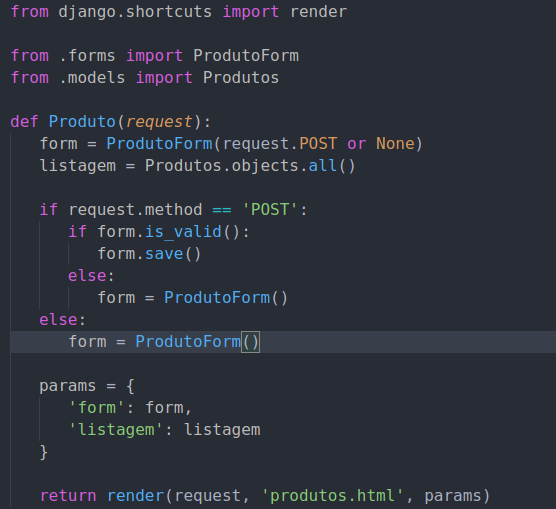Click 'Produtos' in the .models import line
The image size is (556, 509).
pos(241,78)
